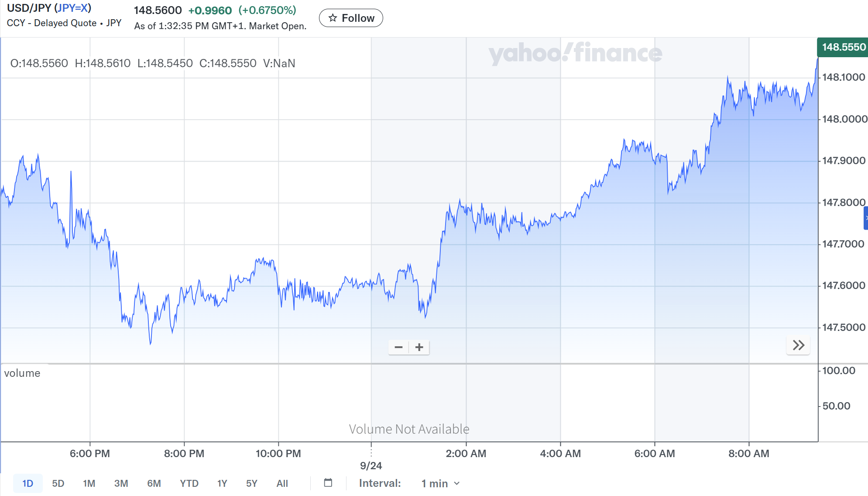Select the 6M time range
The height and width of the screenshot is (496, 868).
pyautogui.click(x=154, y=483)
